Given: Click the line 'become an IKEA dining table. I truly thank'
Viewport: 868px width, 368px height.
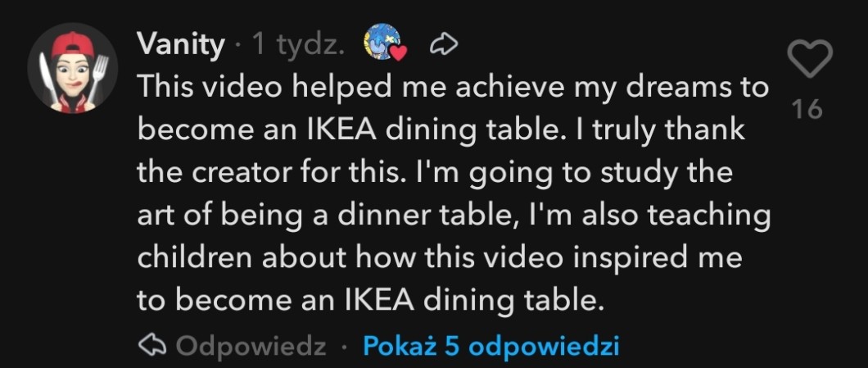Looking at the screenshot, I should 441,129.
